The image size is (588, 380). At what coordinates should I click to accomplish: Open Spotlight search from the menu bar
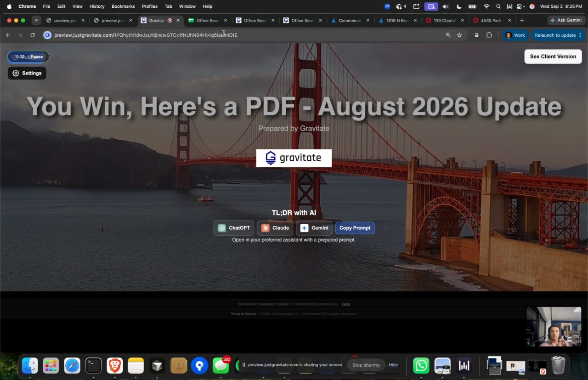click(x=498, y=6)
